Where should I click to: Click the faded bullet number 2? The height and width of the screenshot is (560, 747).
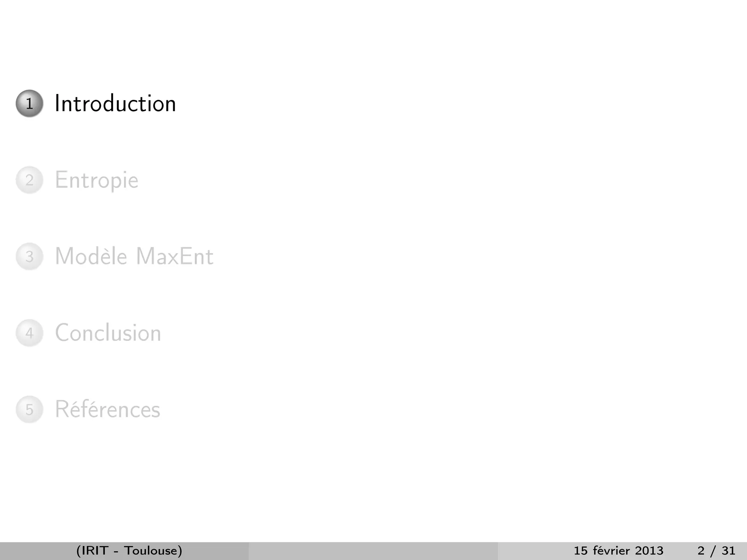pos(30,180)
